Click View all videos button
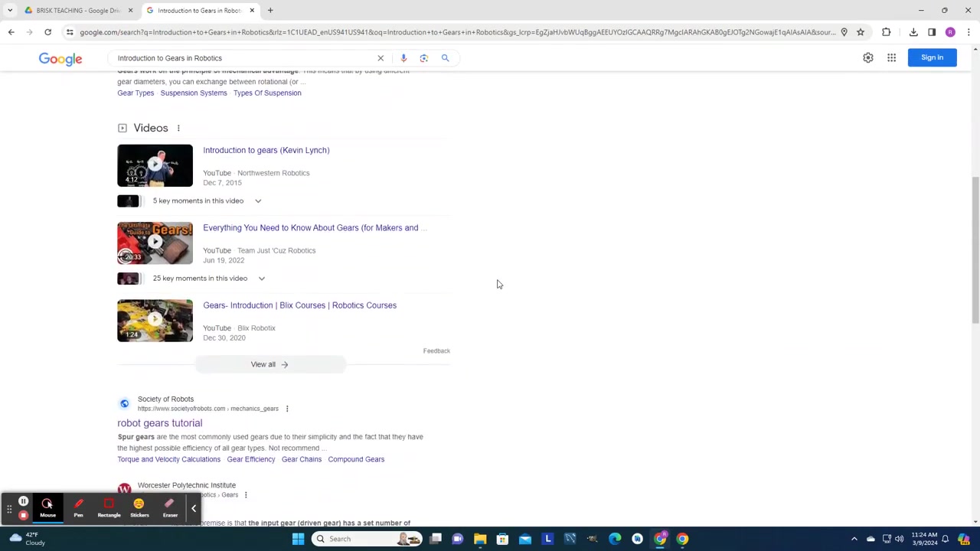The image size is (980, 551). coord(269,364)
